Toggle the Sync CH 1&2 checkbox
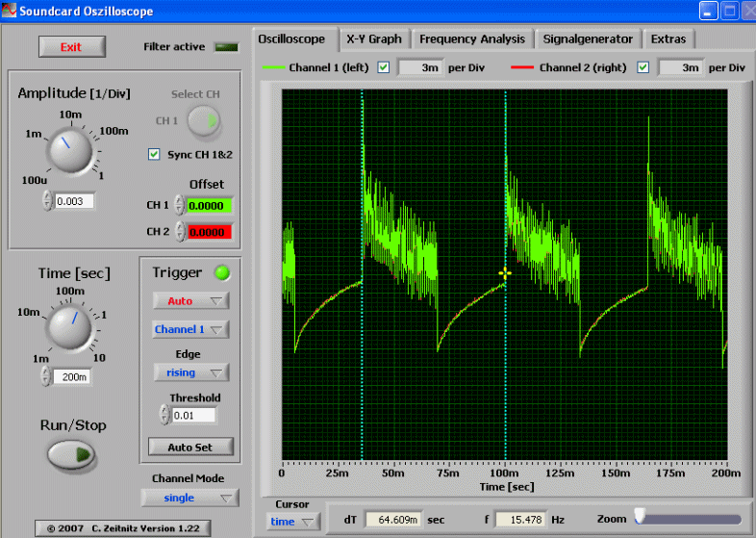This screenshot has height=538, width=756. pyautogui.click(x=154, y=154)
